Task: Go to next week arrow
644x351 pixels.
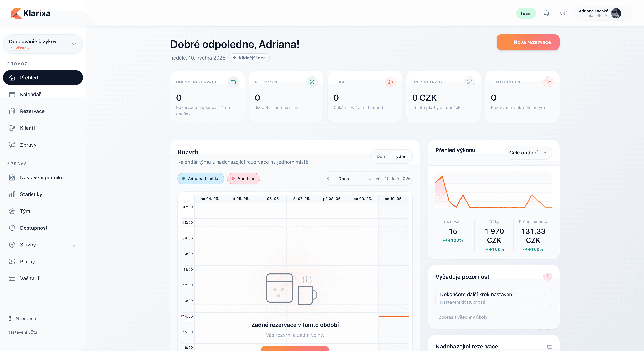Action: point(359,179)
